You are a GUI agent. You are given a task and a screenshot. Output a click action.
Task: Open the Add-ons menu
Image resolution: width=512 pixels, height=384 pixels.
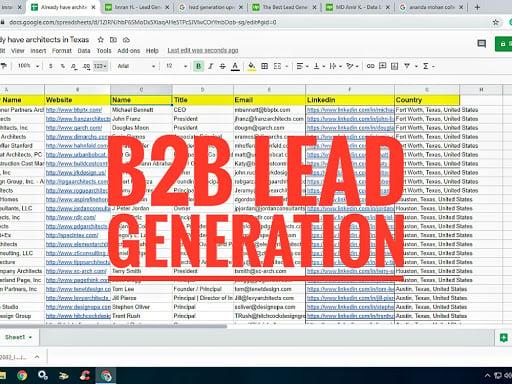(129, 51)
